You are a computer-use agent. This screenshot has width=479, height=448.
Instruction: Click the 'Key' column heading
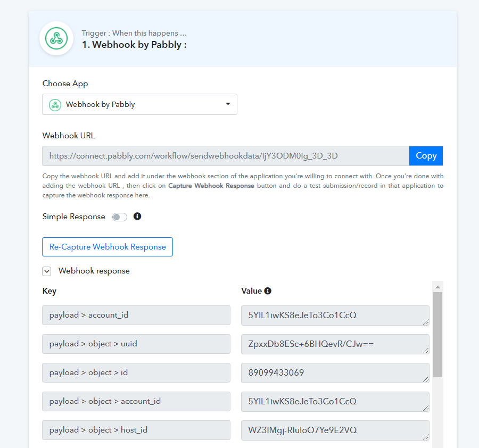[49, 291]
